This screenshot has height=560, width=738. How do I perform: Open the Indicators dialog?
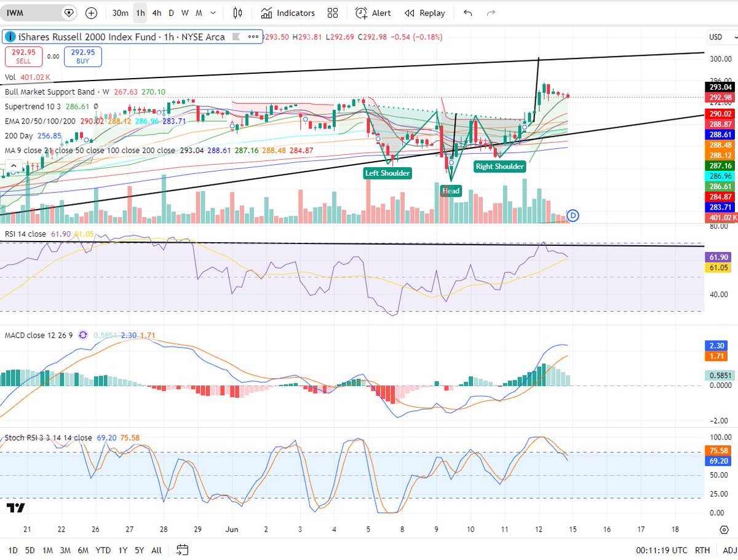click(287, 13)
